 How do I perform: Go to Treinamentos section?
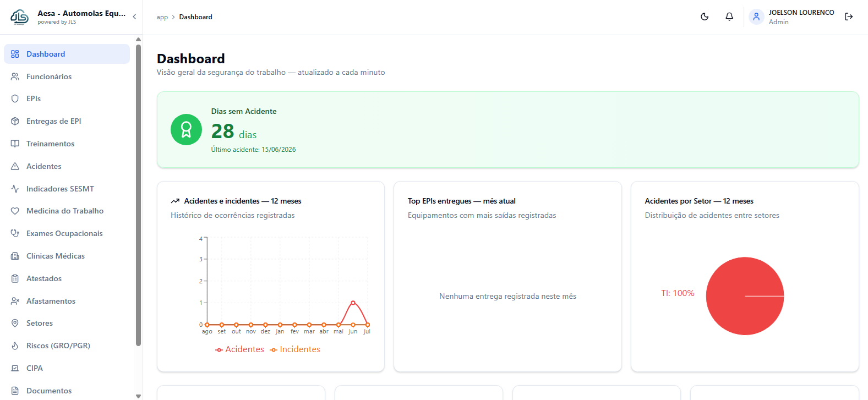click(67, 144)
